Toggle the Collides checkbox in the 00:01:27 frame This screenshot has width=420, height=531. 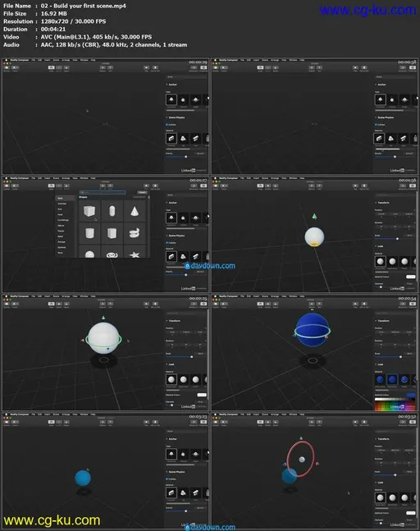(x=167, y=243)
